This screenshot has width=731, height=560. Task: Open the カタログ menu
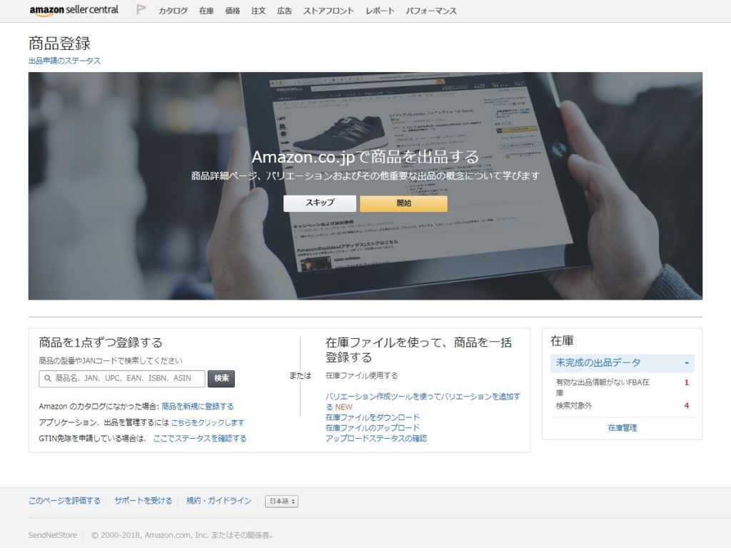173,11
